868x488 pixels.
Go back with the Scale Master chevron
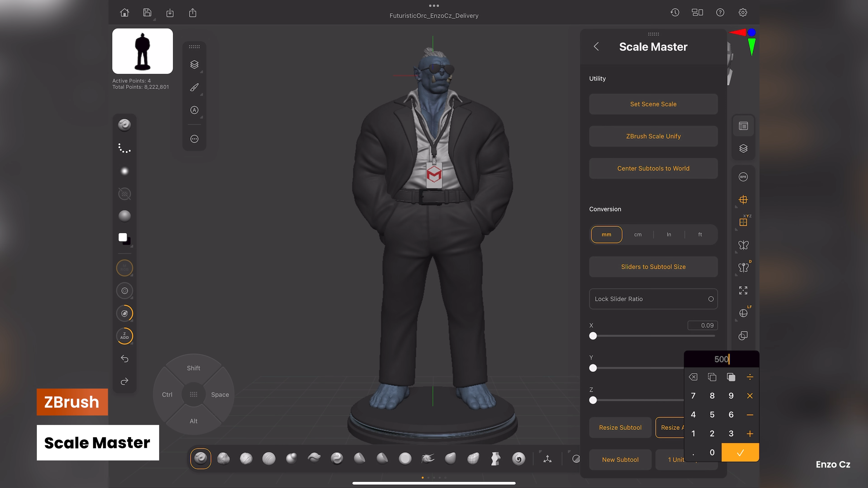(x=596, y=47)
